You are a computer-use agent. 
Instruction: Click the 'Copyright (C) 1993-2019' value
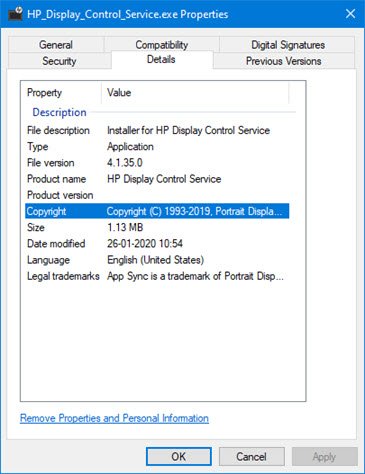[x=194, y=211]
